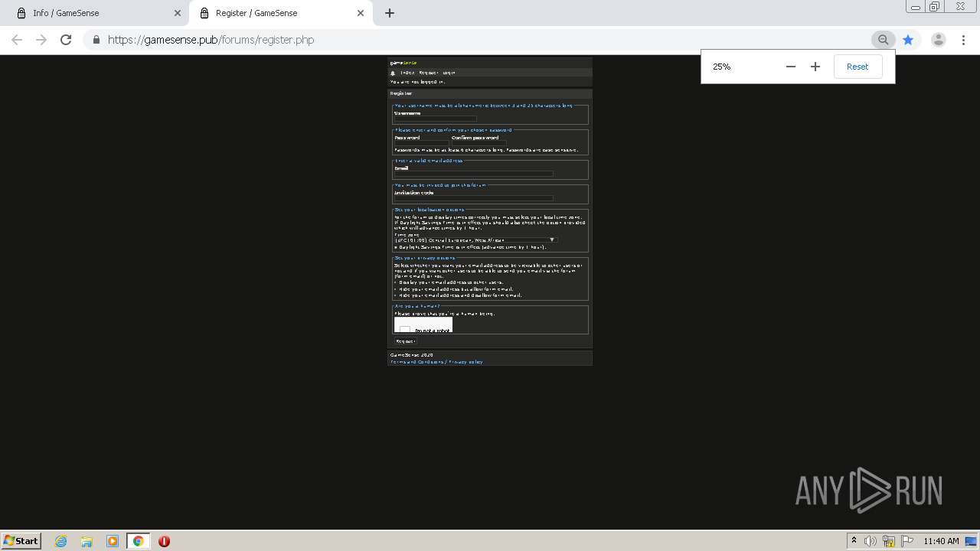Click the volume speaker tray icon
The width and height of the screenshot is (980, 551).
(871, 541)
